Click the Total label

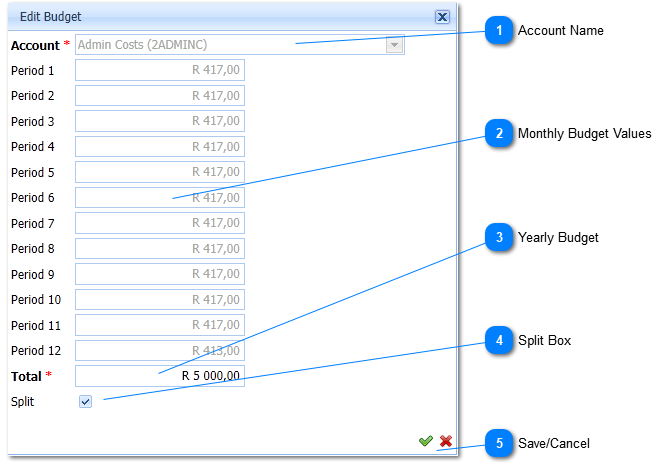[26, 376]
